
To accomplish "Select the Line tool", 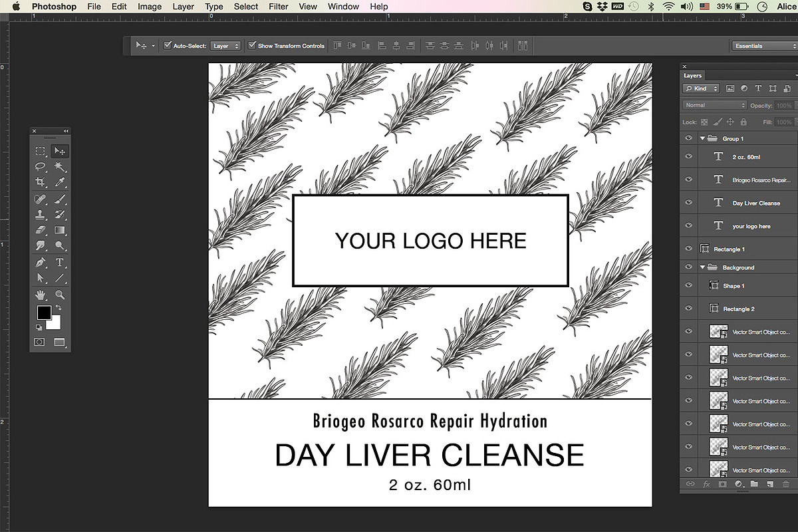I will coord(60,278).
